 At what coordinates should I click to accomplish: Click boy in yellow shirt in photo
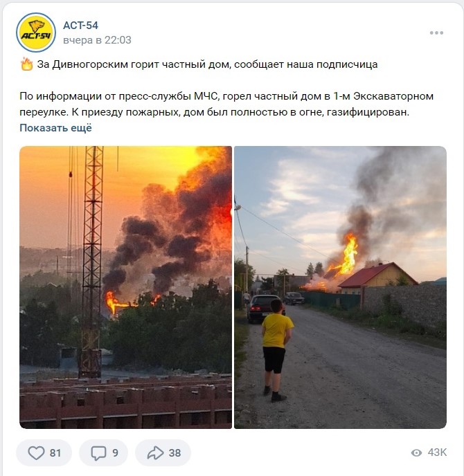(x=276, y=350)
